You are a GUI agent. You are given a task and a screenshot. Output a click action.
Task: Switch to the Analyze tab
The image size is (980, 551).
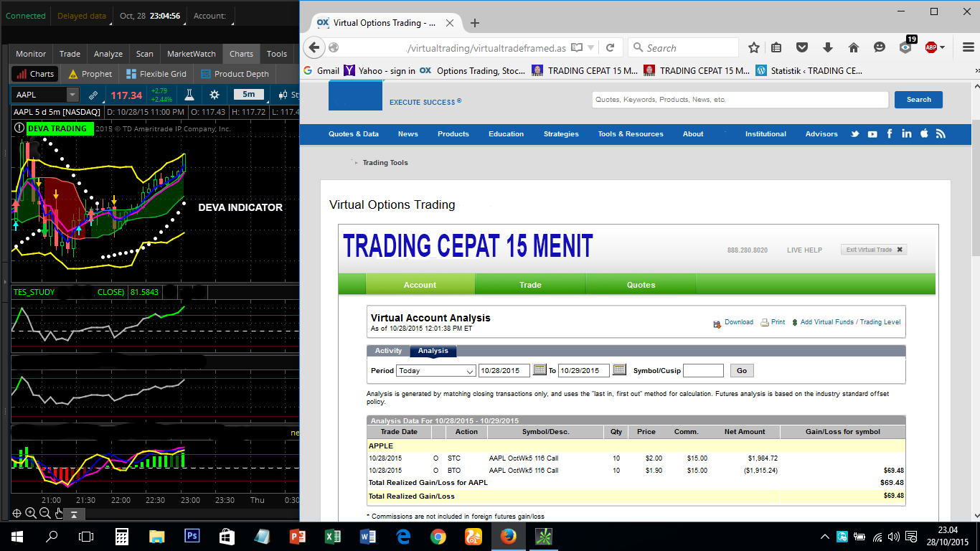[108, 54]
